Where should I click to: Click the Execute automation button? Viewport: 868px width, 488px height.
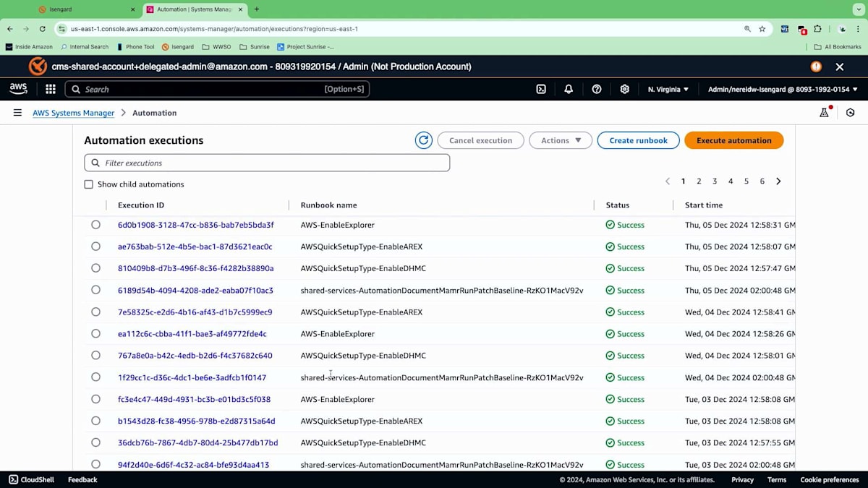pyautogui.click(x=734, y=140)
